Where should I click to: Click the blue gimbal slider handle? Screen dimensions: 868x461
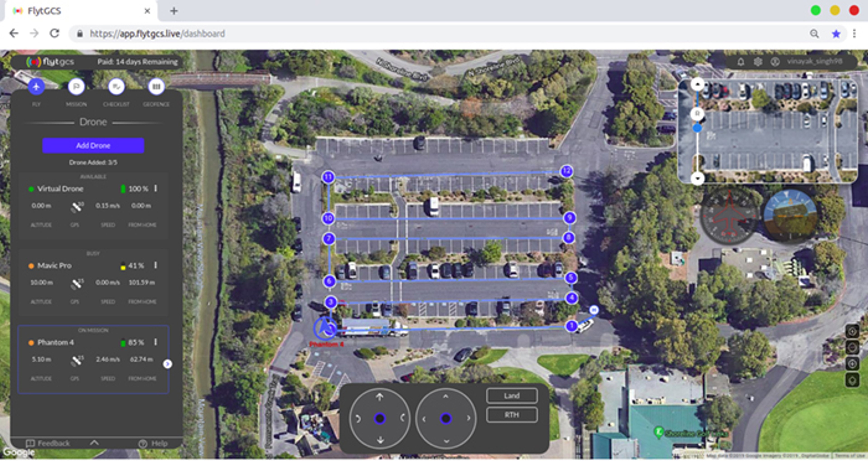[697, 128]
